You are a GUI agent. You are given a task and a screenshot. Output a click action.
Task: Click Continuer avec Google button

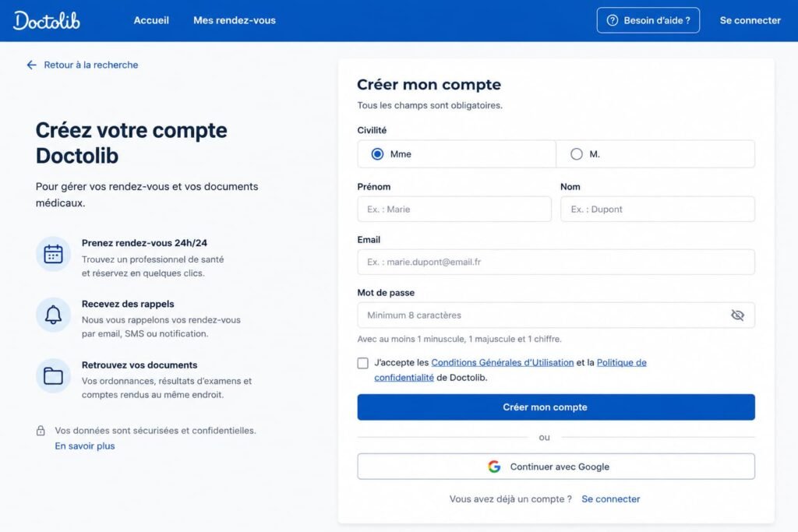pyautogui.click(x=556, y=467)
